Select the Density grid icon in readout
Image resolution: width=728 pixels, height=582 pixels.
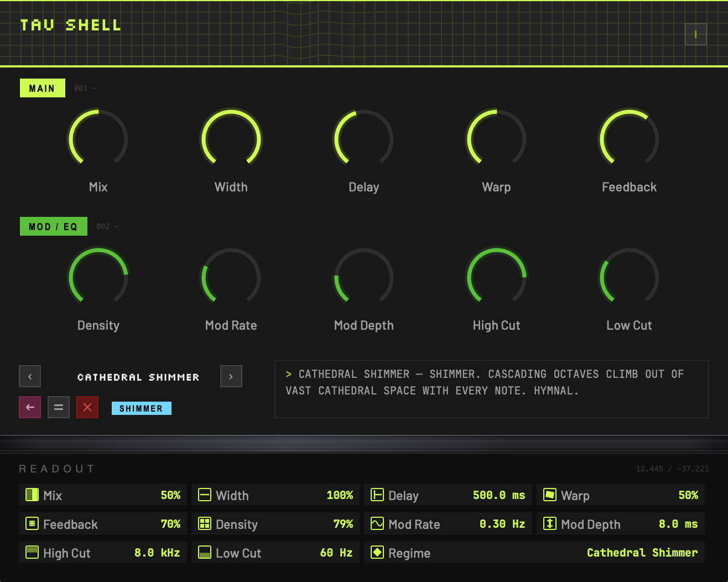[205, 523]
